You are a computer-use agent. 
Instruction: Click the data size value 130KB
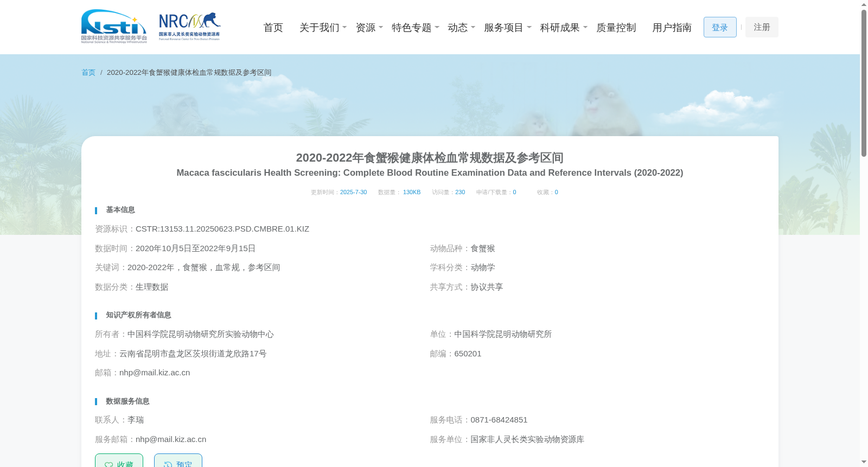point(412,193)
